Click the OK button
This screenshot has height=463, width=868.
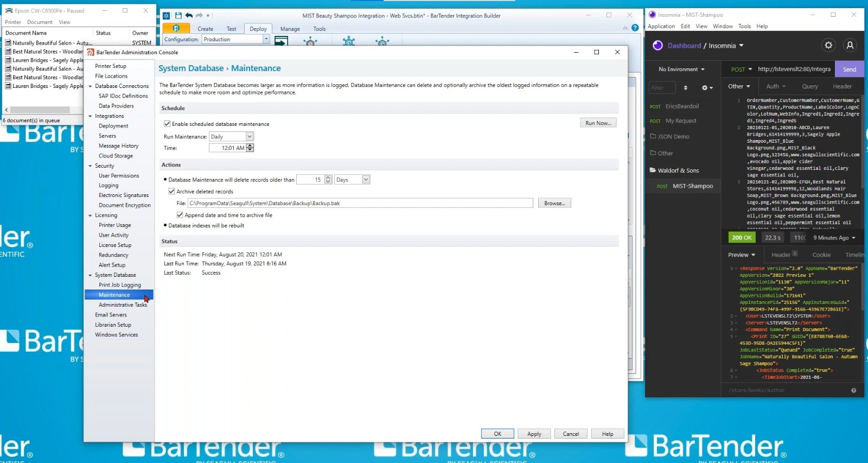point(497,434)
